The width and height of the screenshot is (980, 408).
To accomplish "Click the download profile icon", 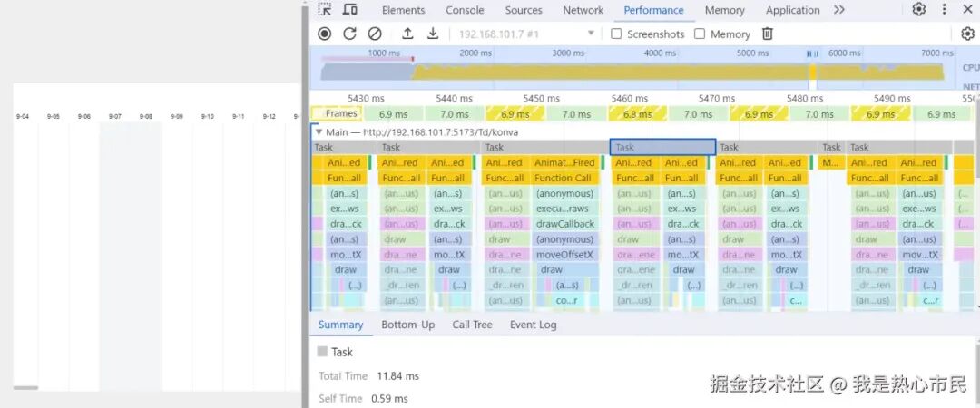I will click(433, 34).
